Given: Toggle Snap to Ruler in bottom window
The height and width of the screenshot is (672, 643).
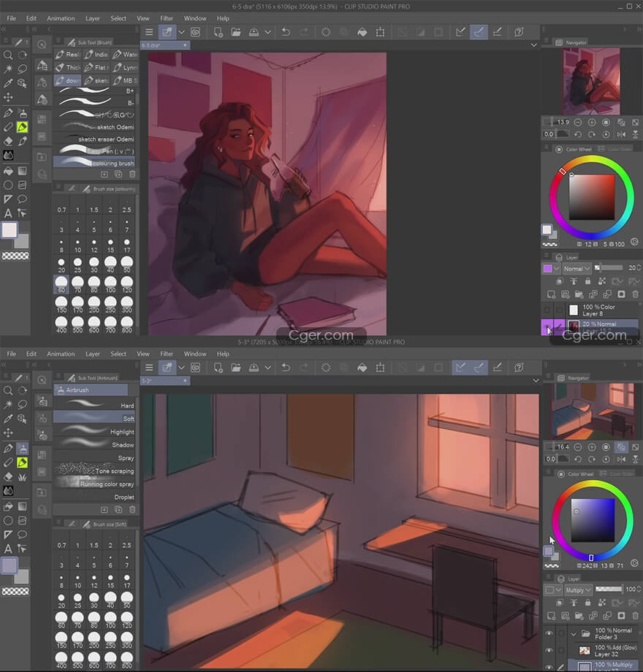Looking at the screenshot, I should (460, 367).
